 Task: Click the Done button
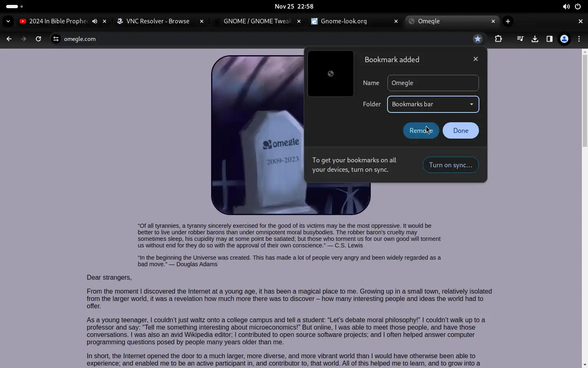[461, 130]
